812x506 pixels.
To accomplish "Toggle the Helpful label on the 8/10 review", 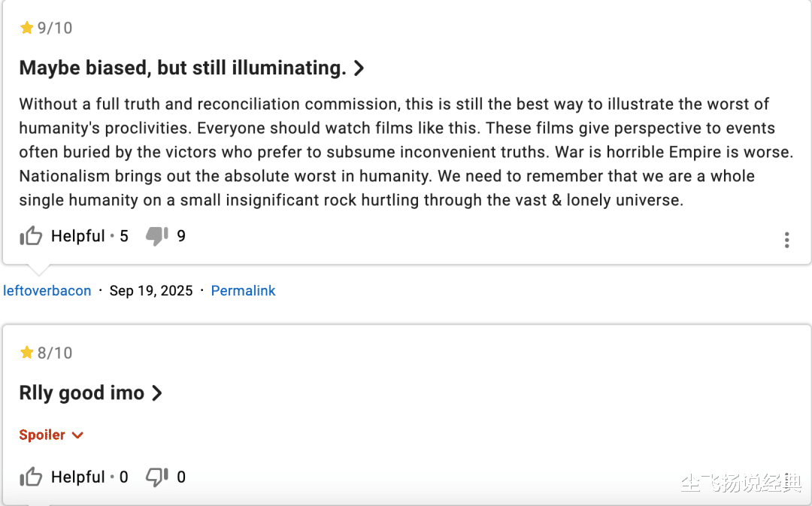I will pyautogui.click(x=77, y=477).
